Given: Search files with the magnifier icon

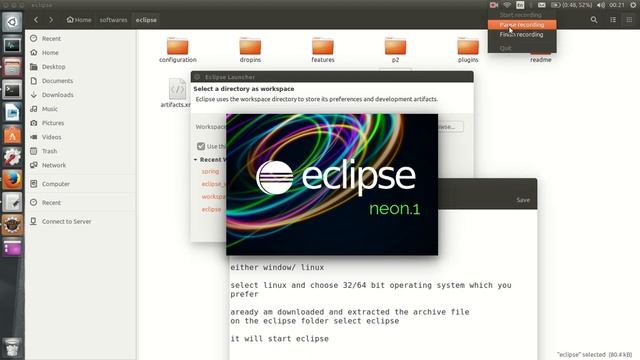Looking at the screenshot, I should click(594, 20).
